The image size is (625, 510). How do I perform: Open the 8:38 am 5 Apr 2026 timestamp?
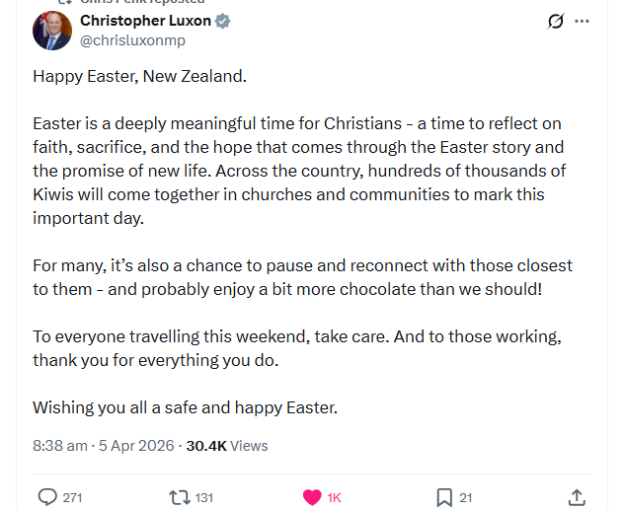[x=103, y=445]
